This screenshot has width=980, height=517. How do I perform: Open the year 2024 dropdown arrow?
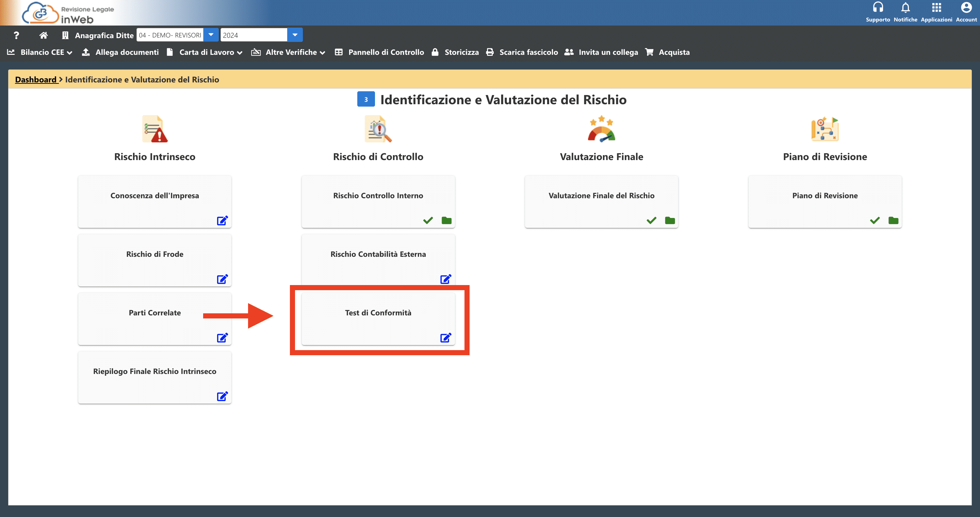click(295, 35)
